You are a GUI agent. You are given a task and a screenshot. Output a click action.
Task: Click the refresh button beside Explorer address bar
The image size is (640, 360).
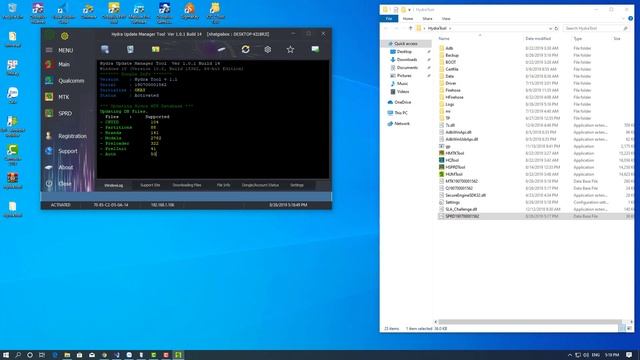[x=556, y=29]
